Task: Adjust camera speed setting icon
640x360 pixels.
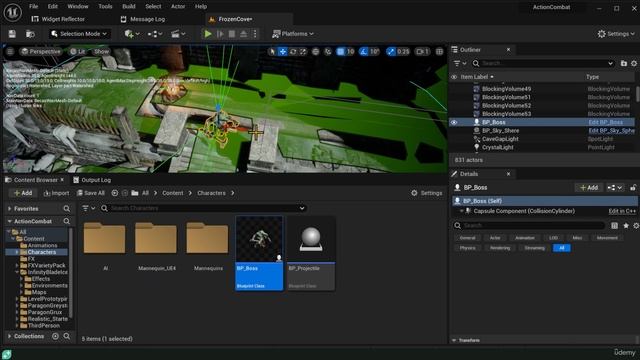Action: point(422,51)
